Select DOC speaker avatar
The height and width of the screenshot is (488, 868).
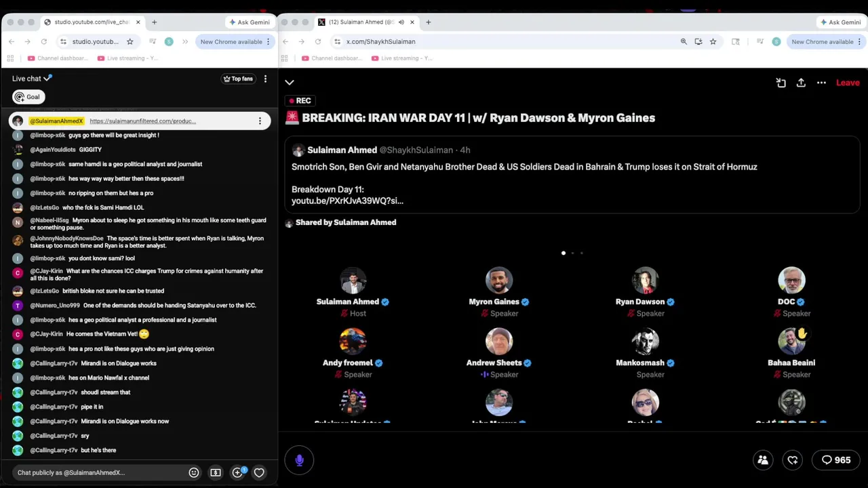[791, 280]
